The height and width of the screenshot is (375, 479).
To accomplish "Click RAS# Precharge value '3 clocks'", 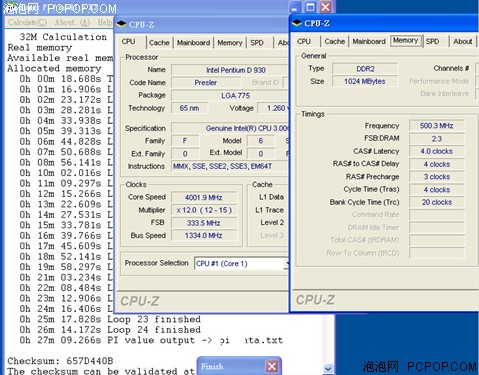I will [x=437, y=177].
